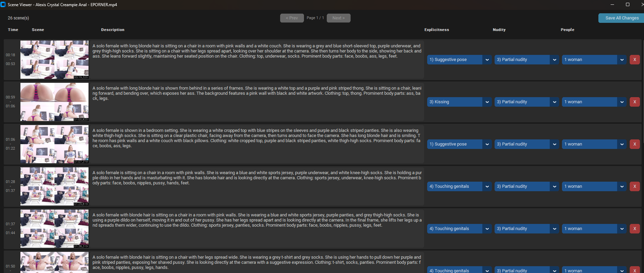The width and height of the screenshot is (644, 273).
Task: Select the thumbnail of the 00:59 scene
Action: 54,102
